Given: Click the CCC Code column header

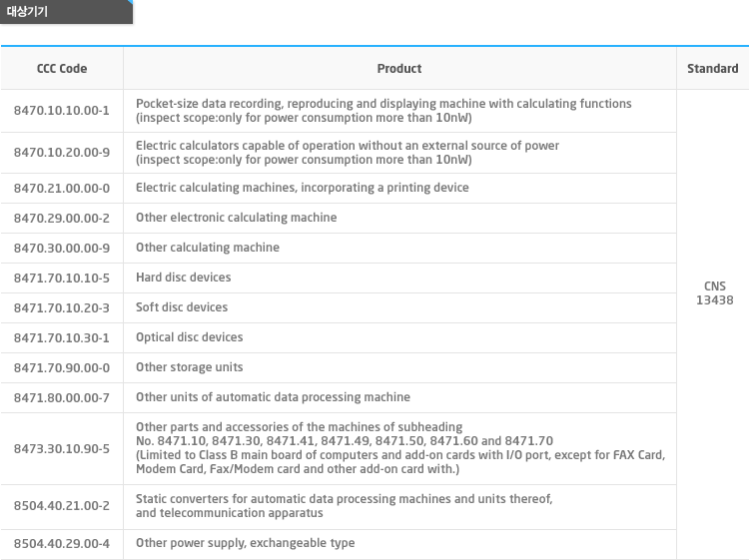Looking at the screenshot, I should (62, 68).
